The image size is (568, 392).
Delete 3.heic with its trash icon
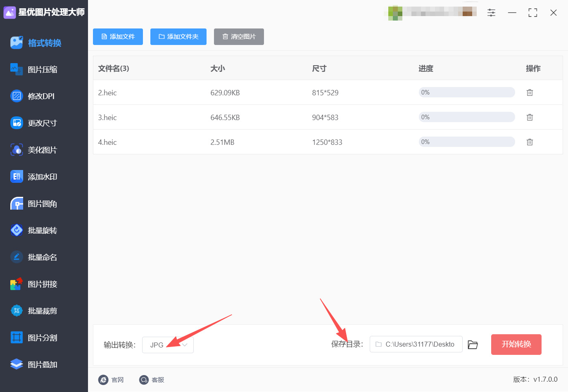pyautogui.click(x=530, y=117)
